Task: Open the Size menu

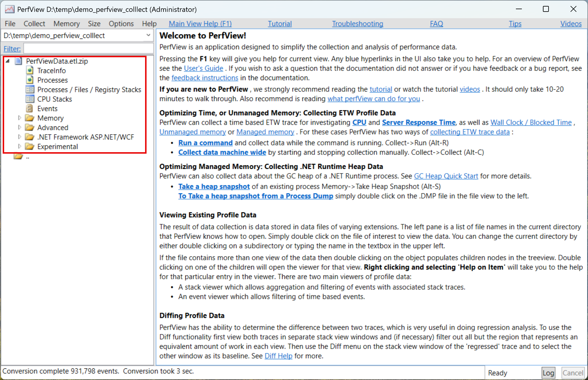Action: 94,24
